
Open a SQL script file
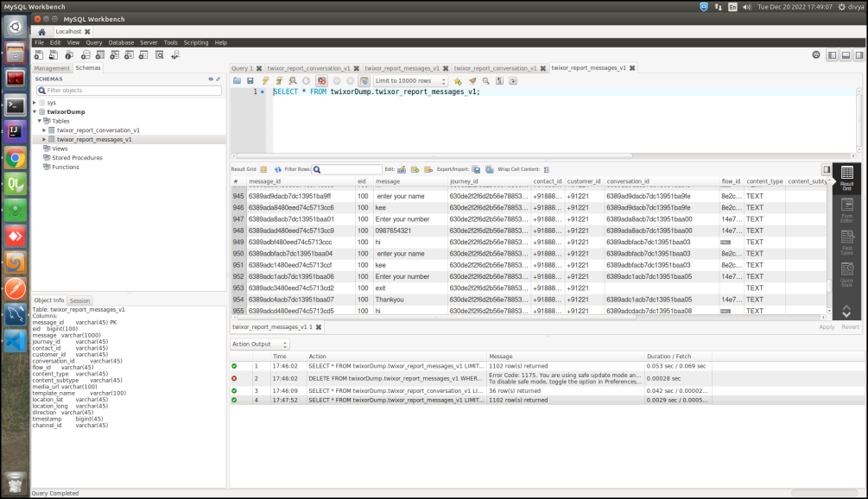237,81
